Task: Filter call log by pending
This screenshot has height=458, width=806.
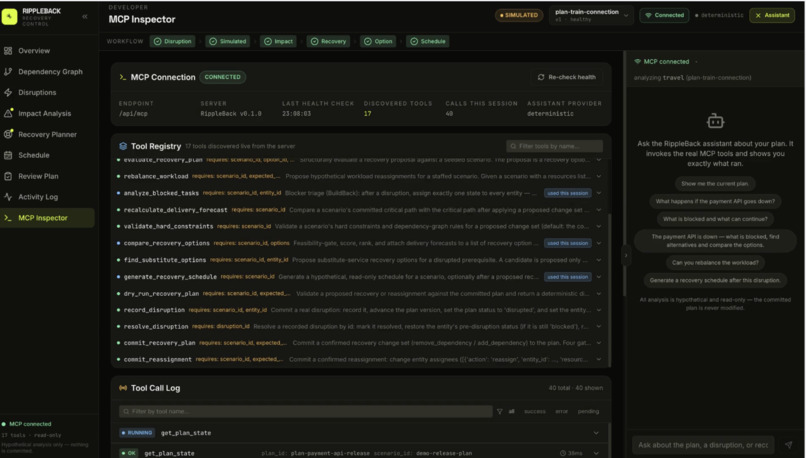Action: 588,411
